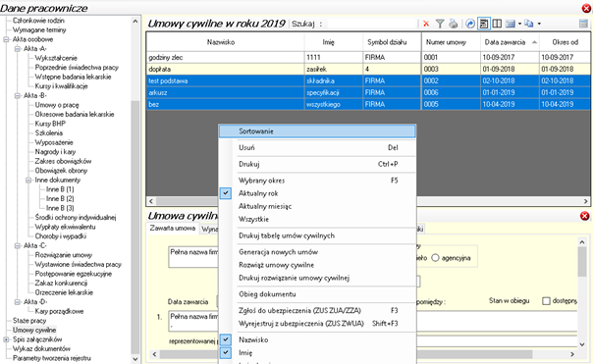Expand the 'Spis załączników' tree node

[x=6, y=339]
